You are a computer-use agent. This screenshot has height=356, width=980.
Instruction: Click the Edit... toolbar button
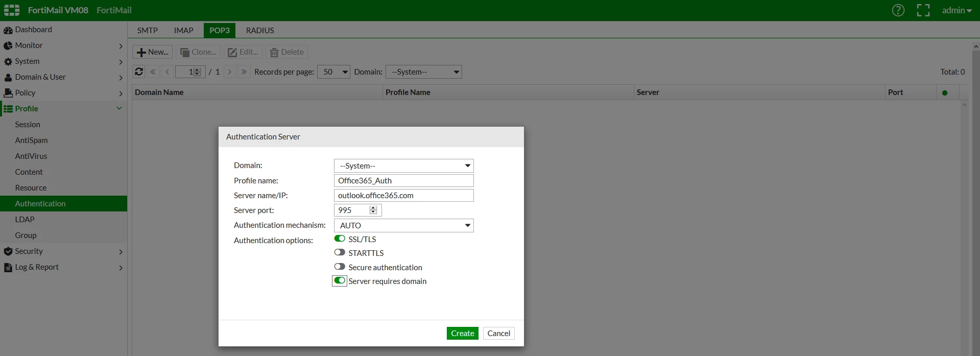(x=243, y=52)
